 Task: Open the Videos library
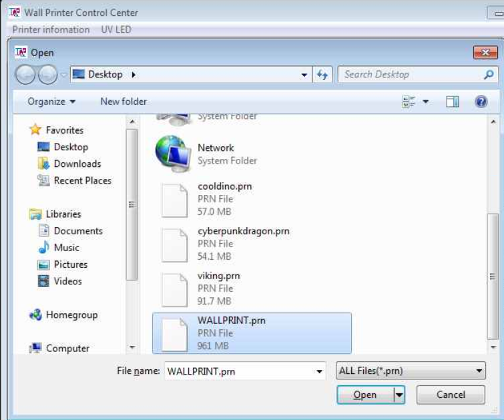click(x=67, y=281)
